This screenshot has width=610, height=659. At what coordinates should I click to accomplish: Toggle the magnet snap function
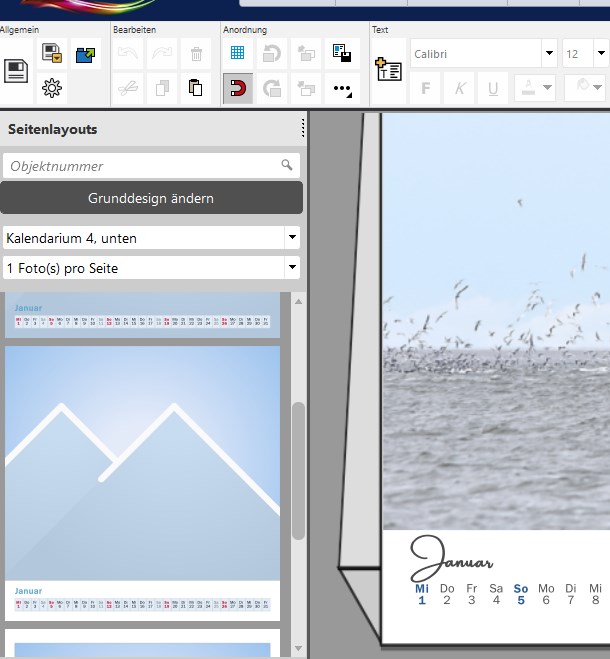point(238,88)
